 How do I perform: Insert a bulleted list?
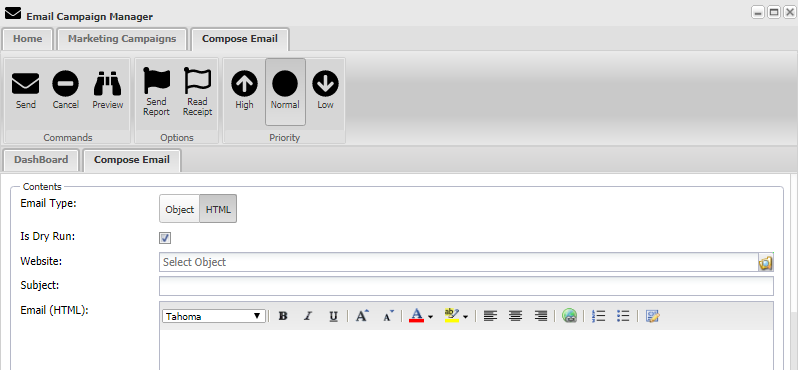tap(623, 316)
